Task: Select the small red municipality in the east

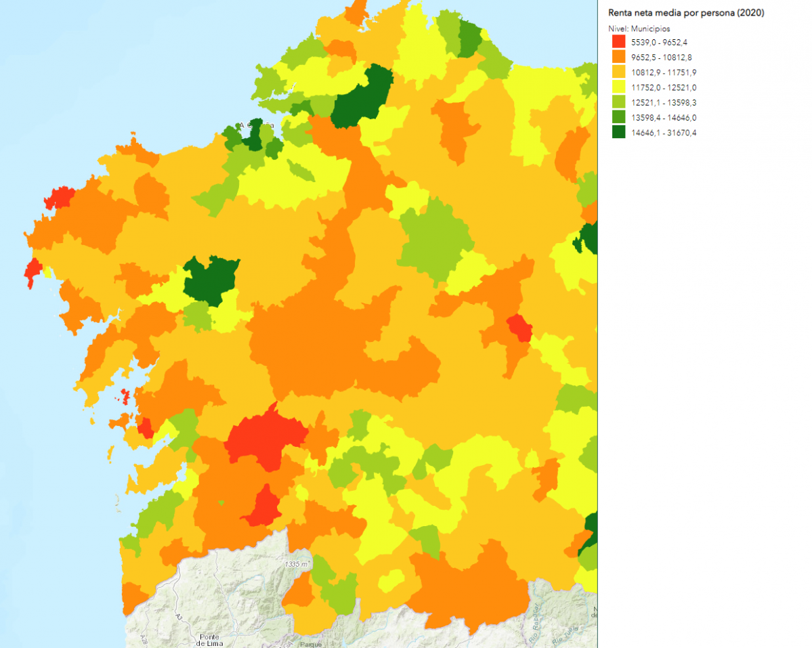Action: pos(520,328)
